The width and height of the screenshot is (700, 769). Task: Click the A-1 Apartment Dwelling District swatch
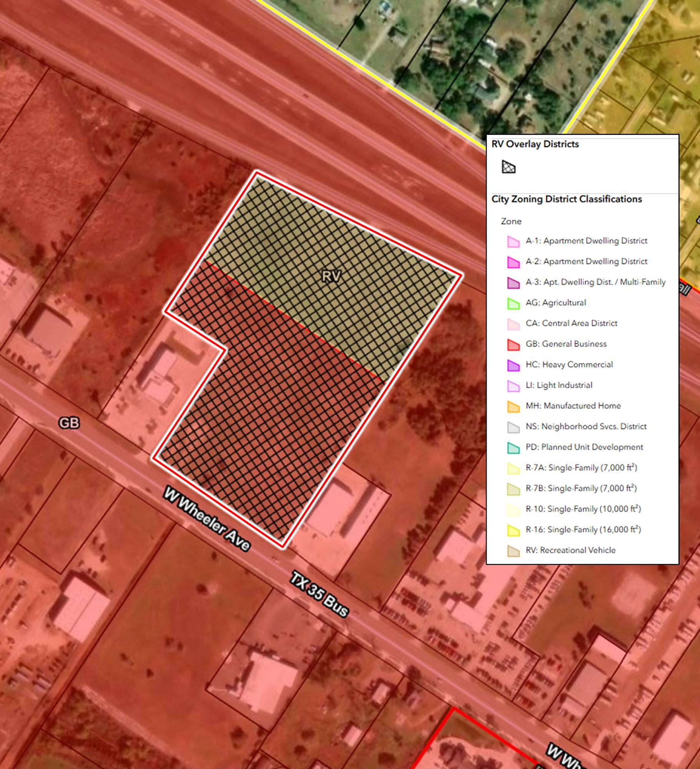513,241
